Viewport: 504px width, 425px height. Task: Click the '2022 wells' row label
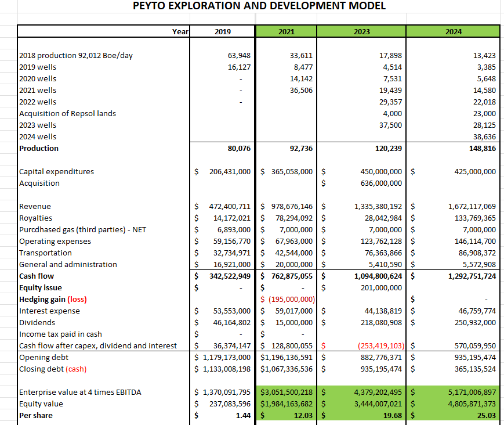[38, 102]
